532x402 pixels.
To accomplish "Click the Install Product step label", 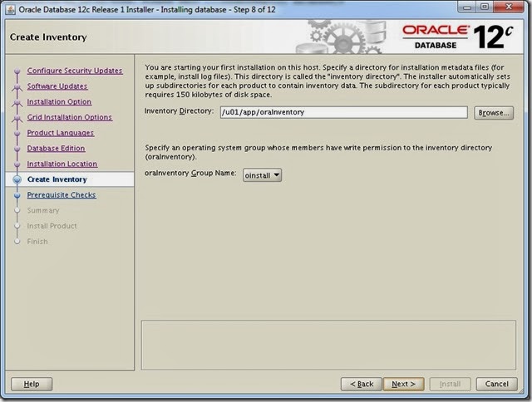I will pyautogui.click(x=52, y=226).
